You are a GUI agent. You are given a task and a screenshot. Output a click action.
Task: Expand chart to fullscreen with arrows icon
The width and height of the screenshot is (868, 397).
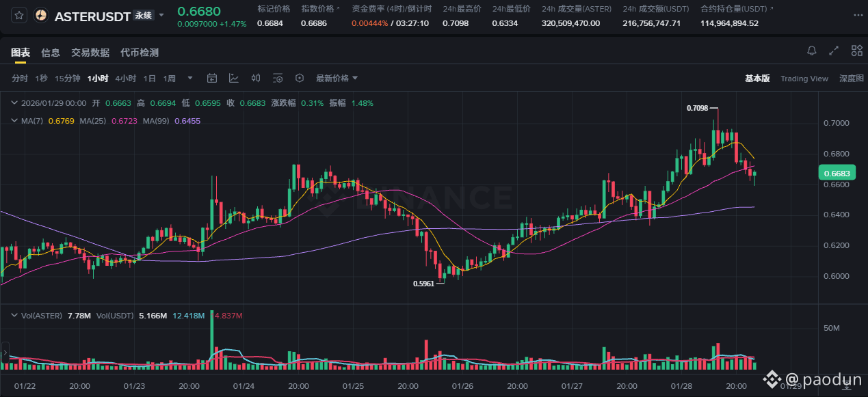pos(834,51)
